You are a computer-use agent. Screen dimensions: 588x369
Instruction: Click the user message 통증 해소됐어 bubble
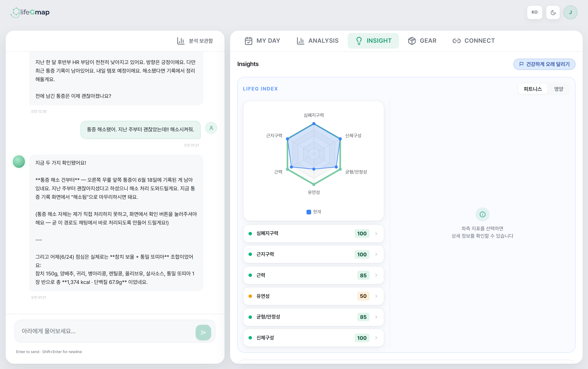141,130
